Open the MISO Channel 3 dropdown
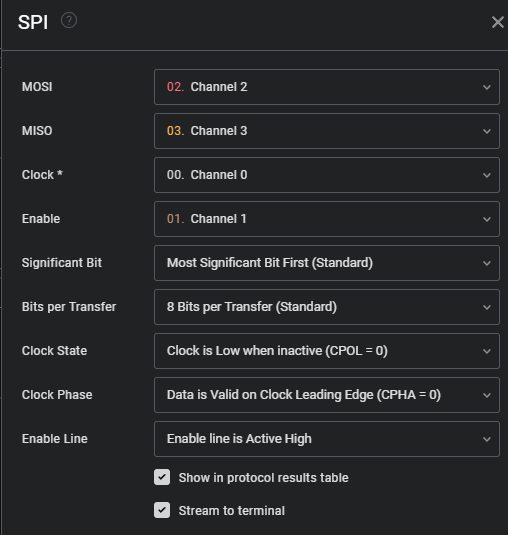508x535 pixels. click(x=327, y=131)
